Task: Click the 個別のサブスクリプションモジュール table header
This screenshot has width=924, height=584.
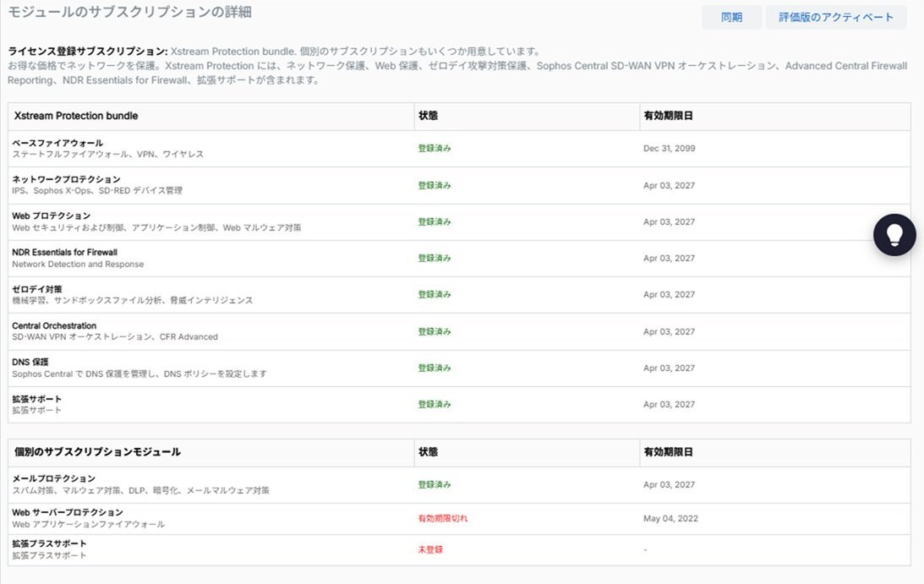Action: point(97,452)
